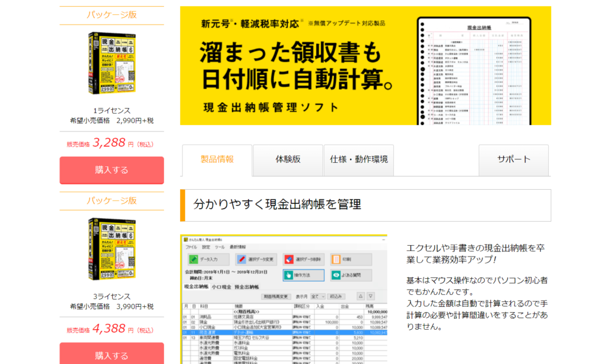615x364 pixels.
Task: Click the red pencil 選択データ変更 icon
Action: coord(241,259)
